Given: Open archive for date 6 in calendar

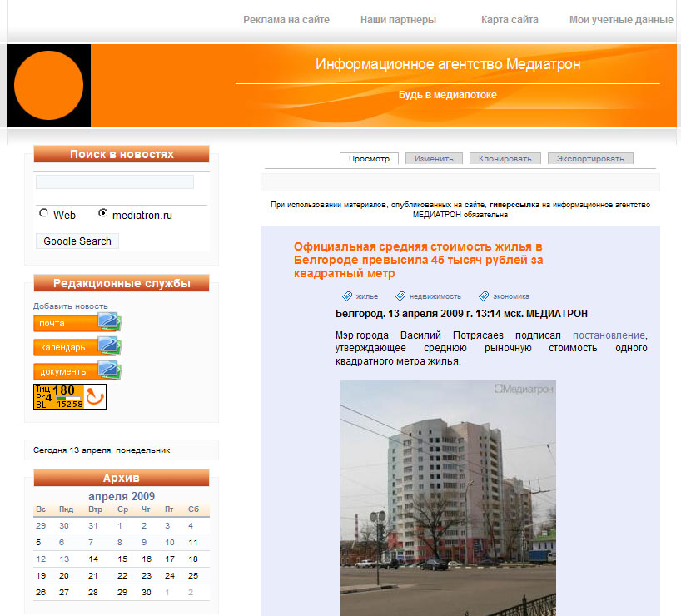Looking at the screenshot, I should 62,543.
